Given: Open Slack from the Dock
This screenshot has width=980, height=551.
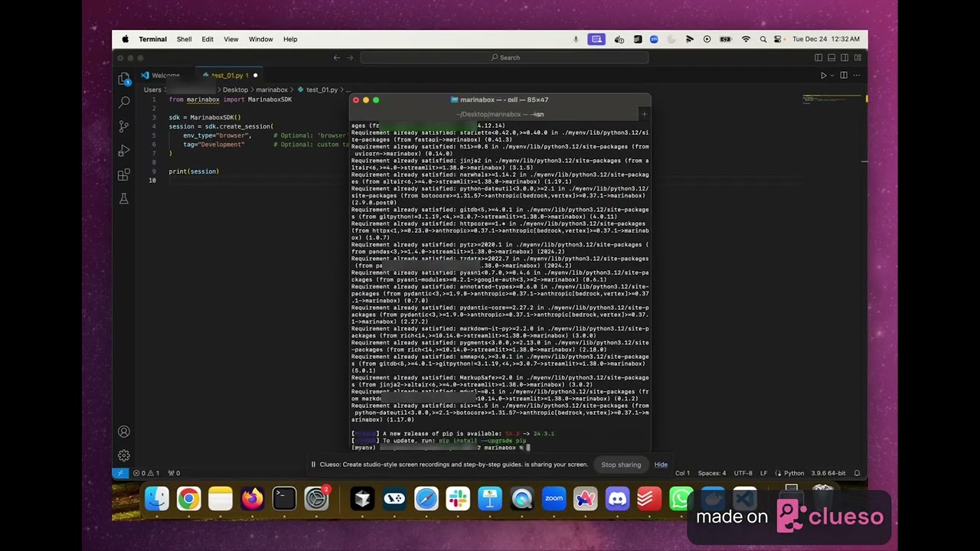Looking at the screenshot, I should (459, 498).
